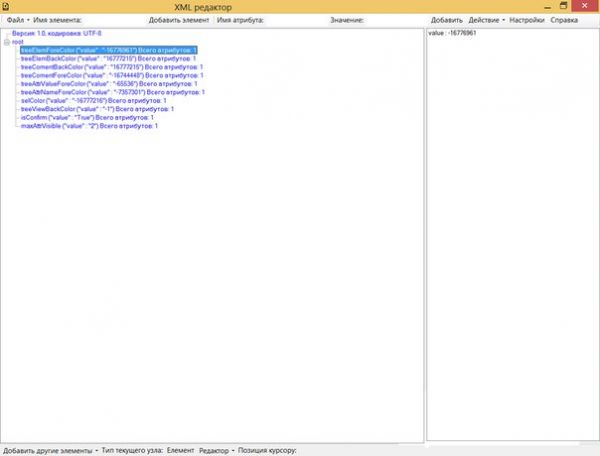Click the Добавить элемент button
The width and height of the screenshot is (600, 456).
point(179,20)
